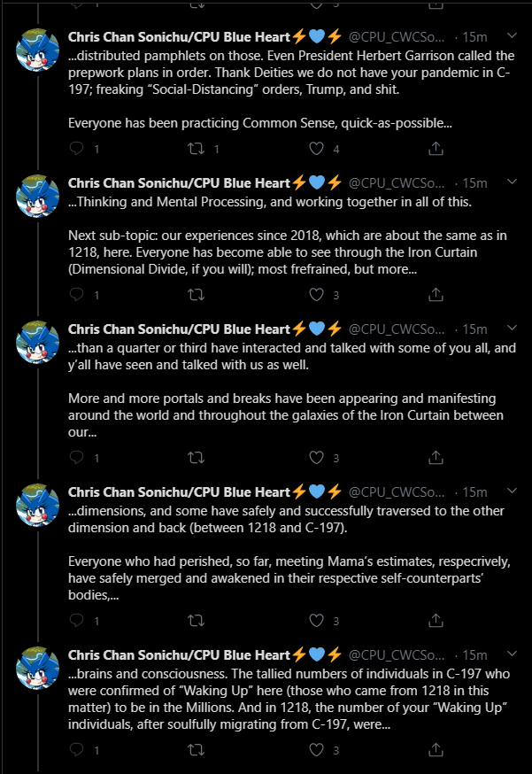
Task: Like the 'than a quarter or third' tweet
Action: click(x=316, y=458)
